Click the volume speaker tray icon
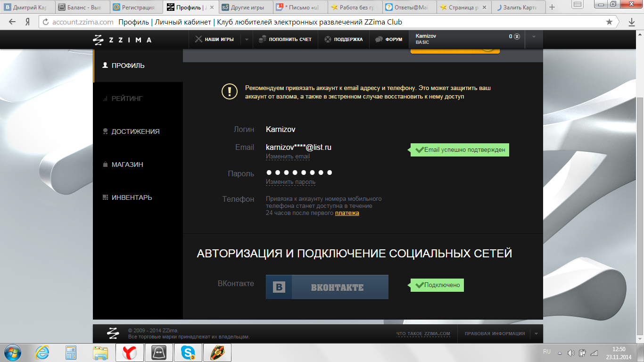This screenshot has width=644, height=362. (571, 353)
